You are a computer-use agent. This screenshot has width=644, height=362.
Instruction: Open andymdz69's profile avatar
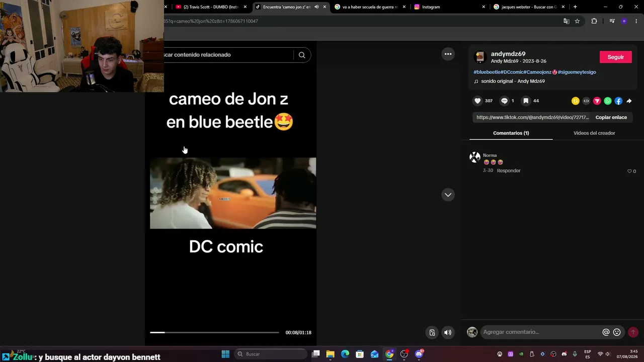click(x=480, y=57)
